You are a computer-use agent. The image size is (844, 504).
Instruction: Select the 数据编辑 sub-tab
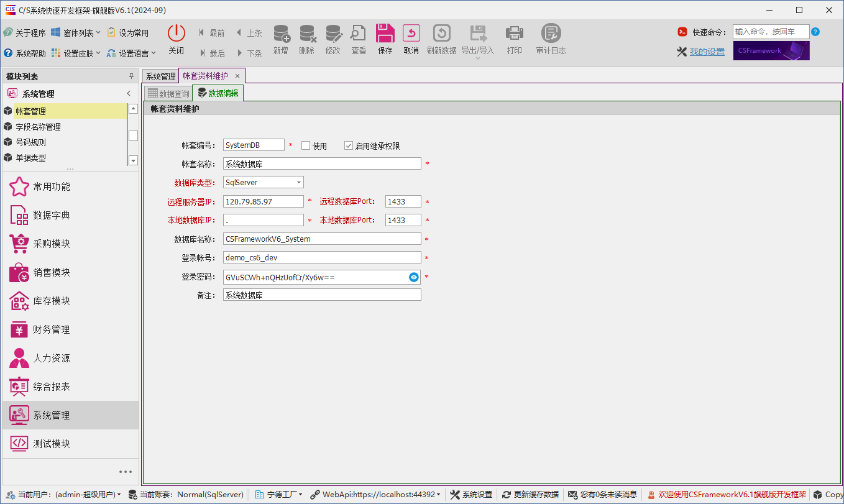tap(218, 93)
